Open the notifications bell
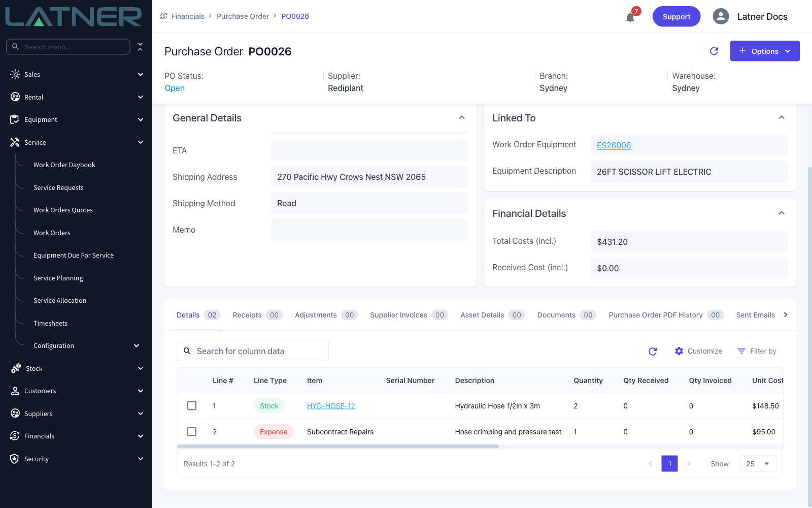 pyautogui.click(x=630, y=17)
